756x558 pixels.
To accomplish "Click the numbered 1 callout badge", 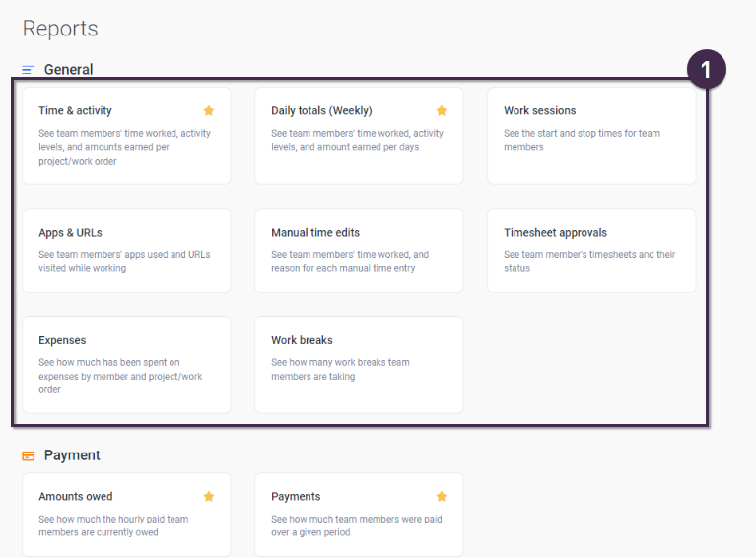I will pos(707,69).
